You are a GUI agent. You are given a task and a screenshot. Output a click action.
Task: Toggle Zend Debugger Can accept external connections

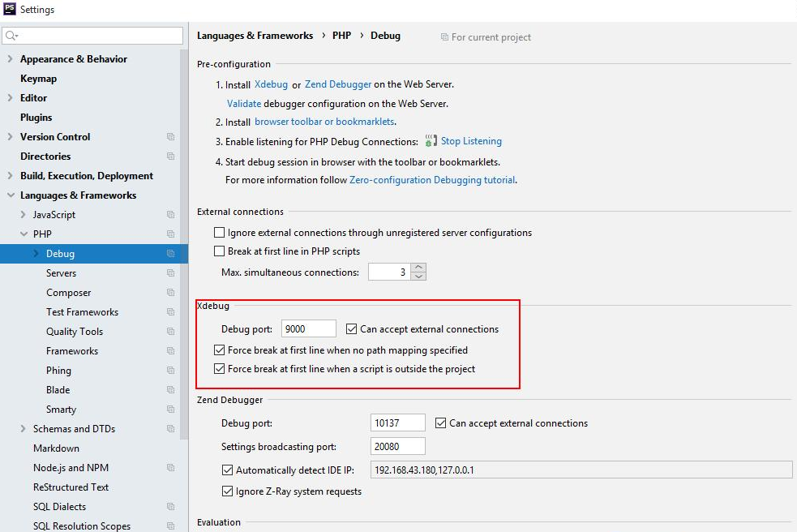441,423
